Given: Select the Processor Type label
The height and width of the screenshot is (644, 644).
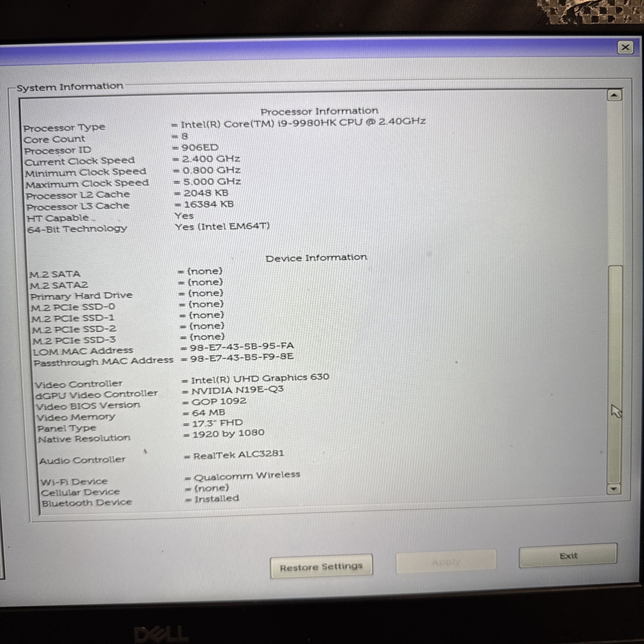Looking at the screenshot, I should 64,128.
